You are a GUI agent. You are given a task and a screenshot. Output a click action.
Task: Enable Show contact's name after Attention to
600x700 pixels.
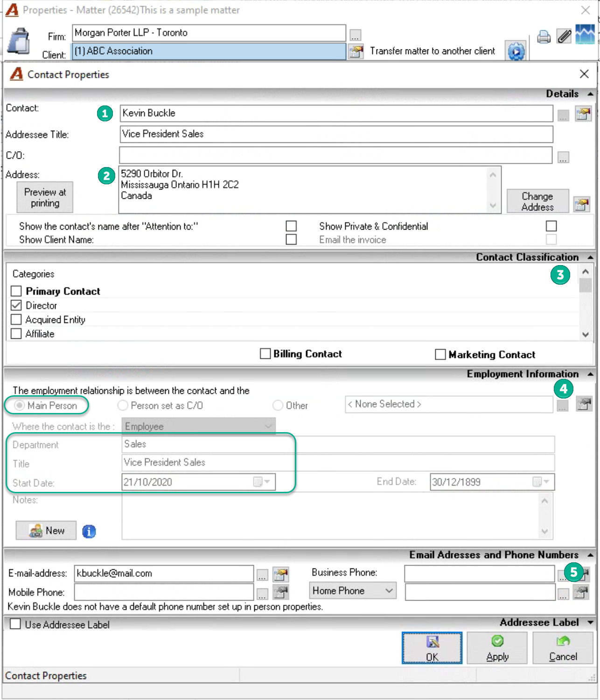pyautogui.click(x=291, y=226)
